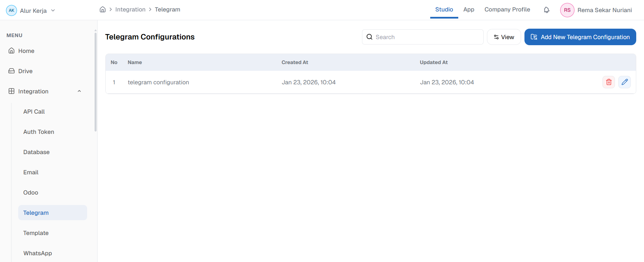
Task: Click the Created At date cell
Action: click(x=309, y=82)
